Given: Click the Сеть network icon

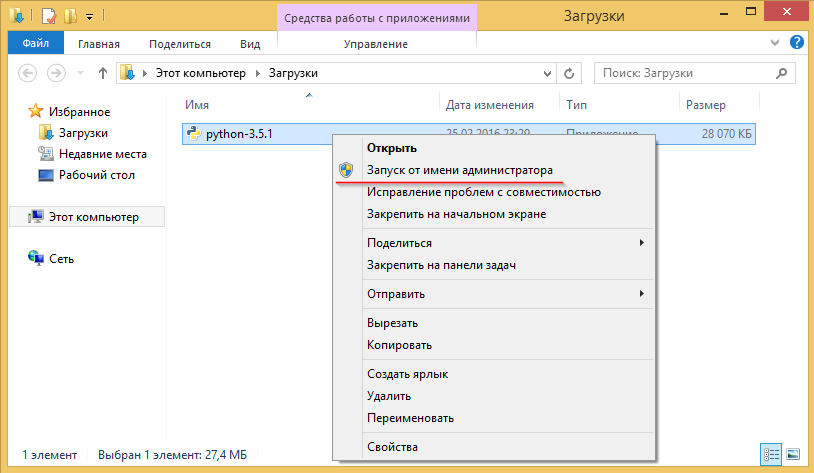Looking at the screenshot, I should click(36, 258).
